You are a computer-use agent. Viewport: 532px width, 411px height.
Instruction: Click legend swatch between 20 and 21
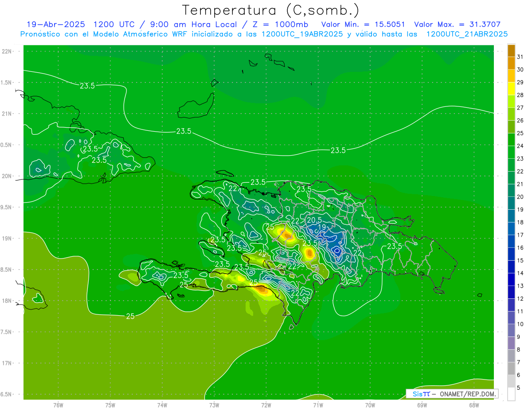coord(511,191)
